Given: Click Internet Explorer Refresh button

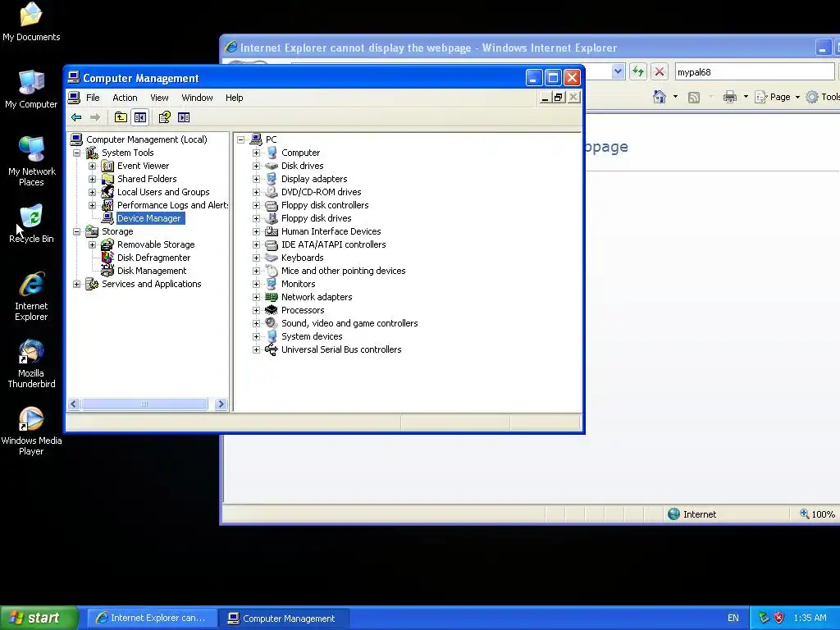Looking at the screenshot, I should (637, 72).
